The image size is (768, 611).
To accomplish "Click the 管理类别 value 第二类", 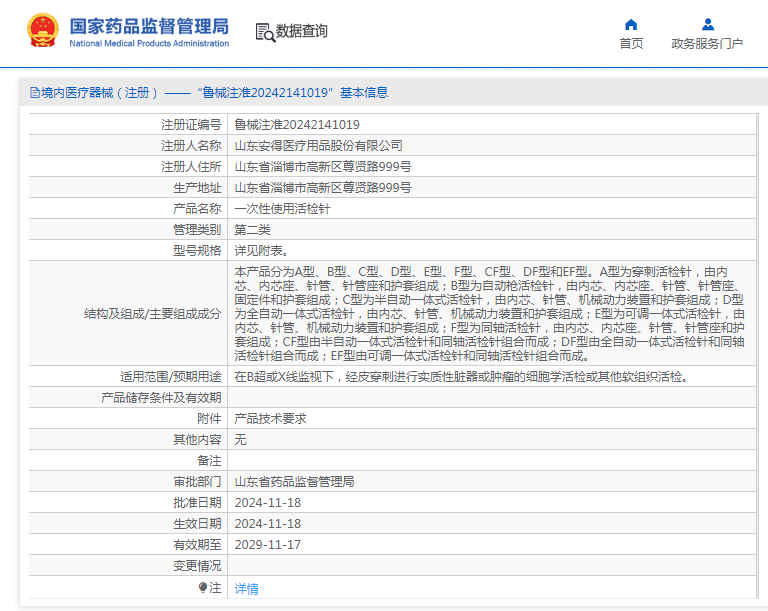I will (252, 230).
